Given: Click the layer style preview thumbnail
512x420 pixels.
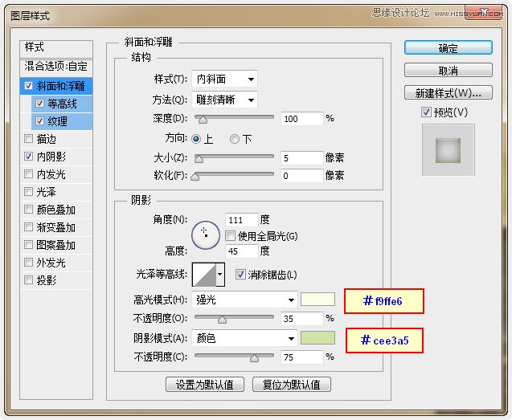Looking at the screenshot, I should 449,150.
